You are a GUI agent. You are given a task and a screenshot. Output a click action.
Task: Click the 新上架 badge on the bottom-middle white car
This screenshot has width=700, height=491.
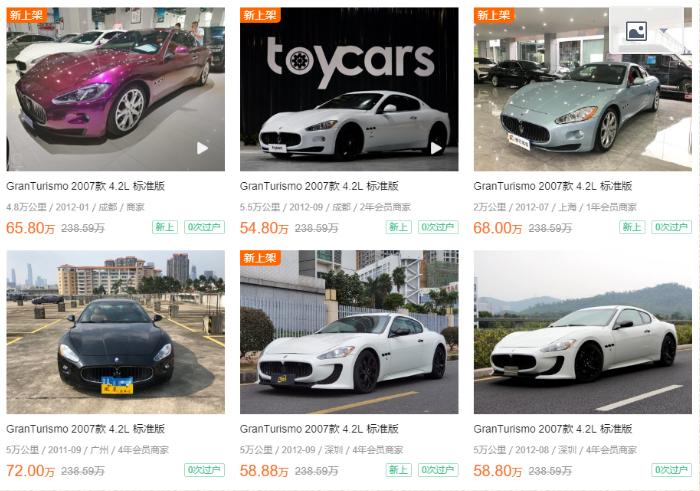[x=260, y=258]
